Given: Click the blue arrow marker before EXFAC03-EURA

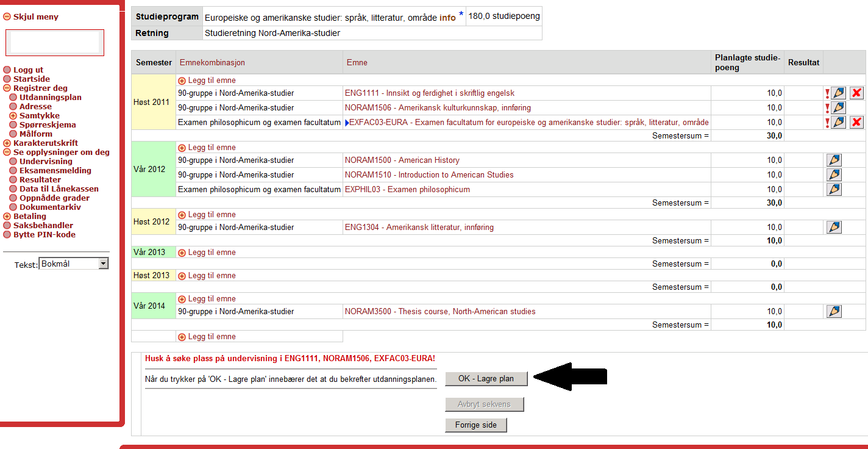Looking at the screenshot, I should click(x=347, y=123).
